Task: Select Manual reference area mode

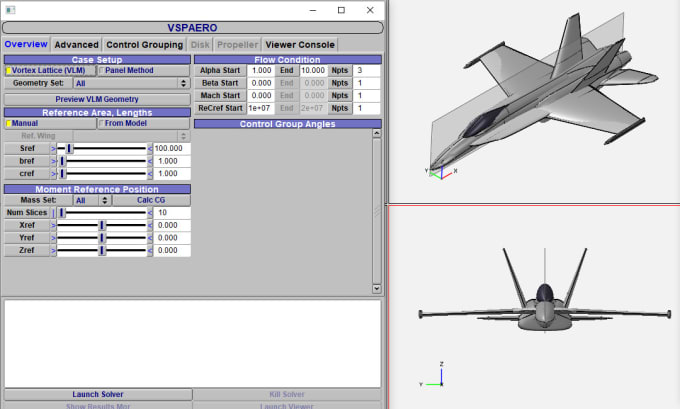Action: 49,123
